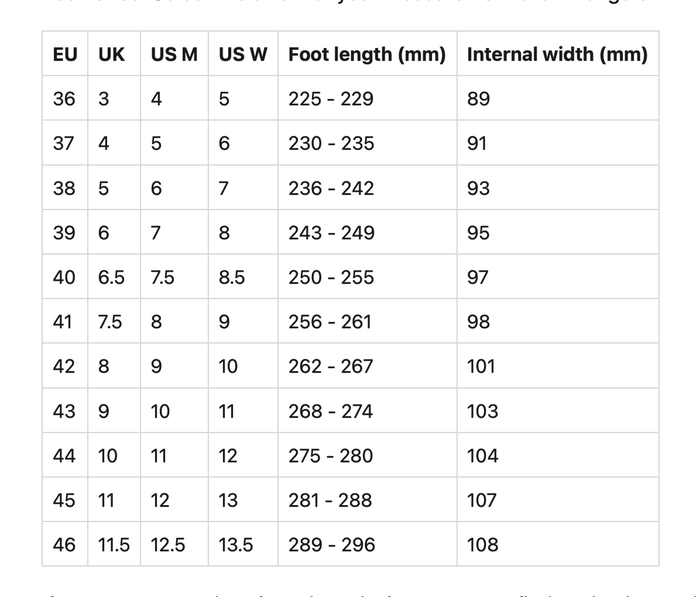Click the EU size 44 cell
700x597 pixels.
[x=64, y=456]
